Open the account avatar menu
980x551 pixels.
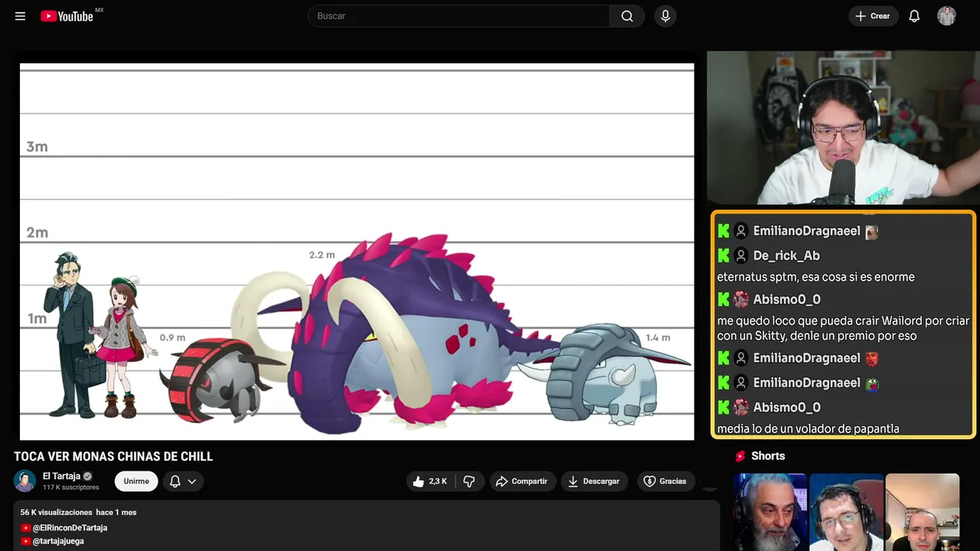pos(946,16)
